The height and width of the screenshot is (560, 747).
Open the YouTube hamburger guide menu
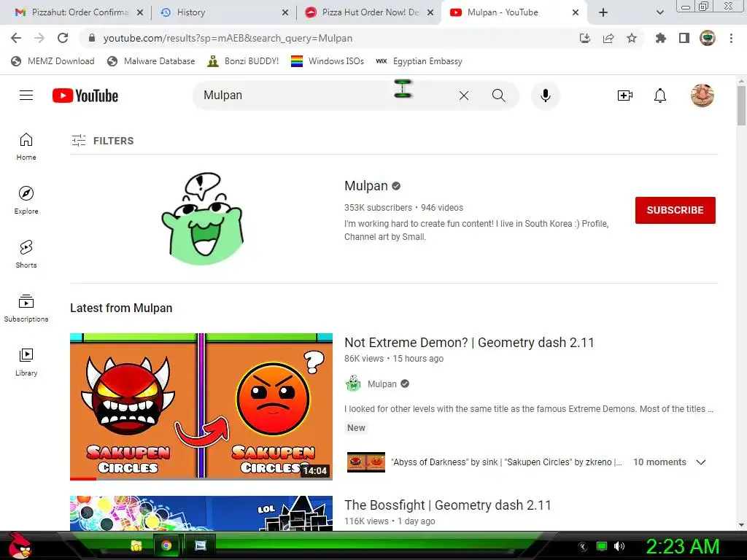point(26,96)
